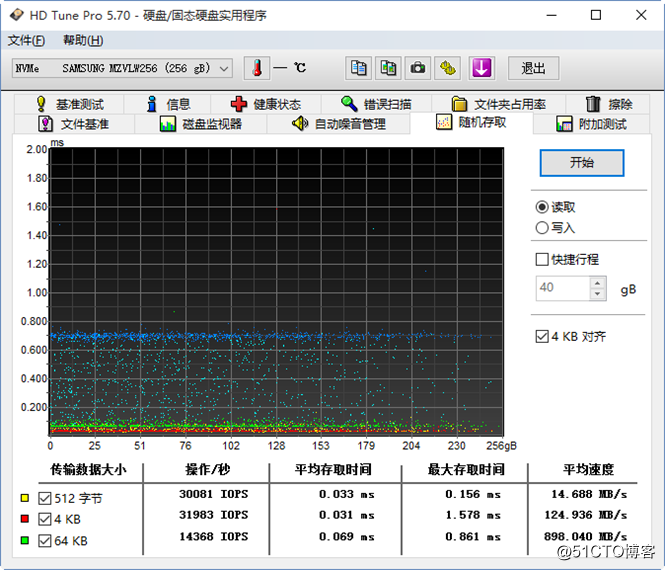Click the 898.040 MB/s average speed
Image resolution: width=665 pixels, height=570 pixels.
pyautogui.click(x=585, y=537)
